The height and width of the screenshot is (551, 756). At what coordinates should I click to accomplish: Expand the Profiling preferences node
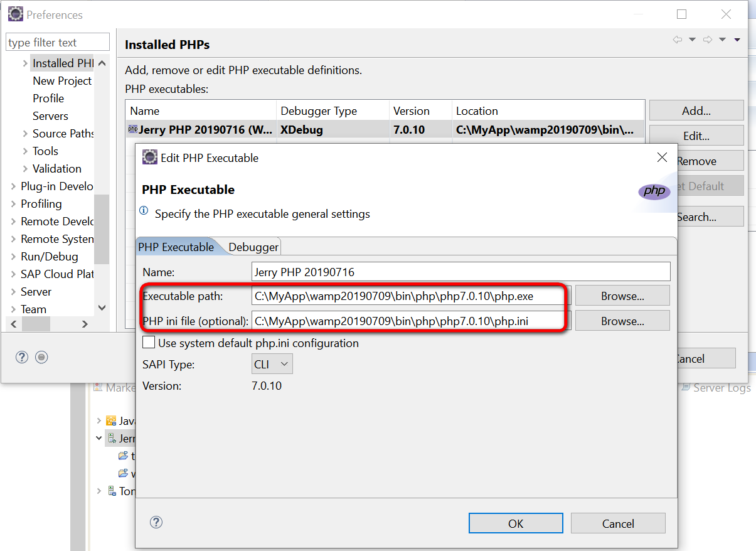coord(13,204)
